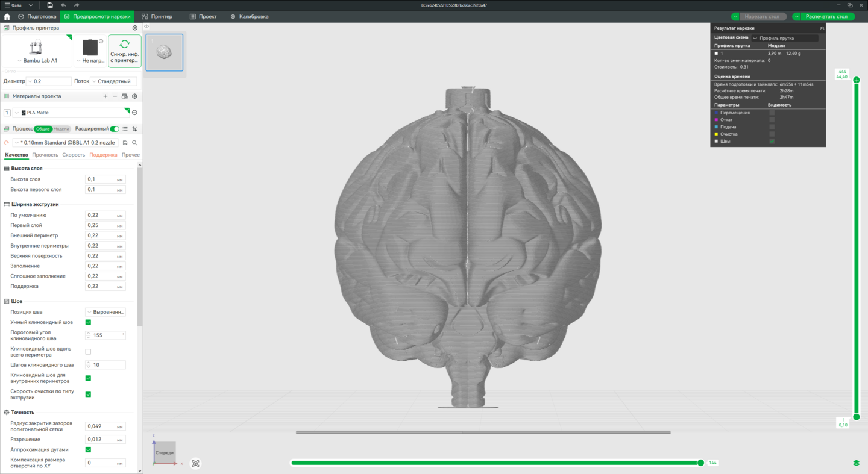Open the Поток Стандартный dropdown
This screenshot has height=474, width=868.
point(114,81)
